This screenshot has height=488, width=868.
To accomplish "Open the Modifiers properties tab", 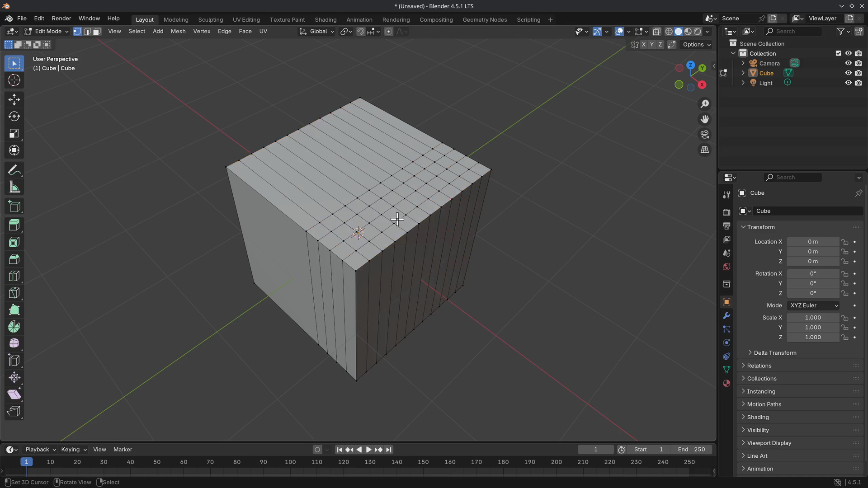I will 726,315.
